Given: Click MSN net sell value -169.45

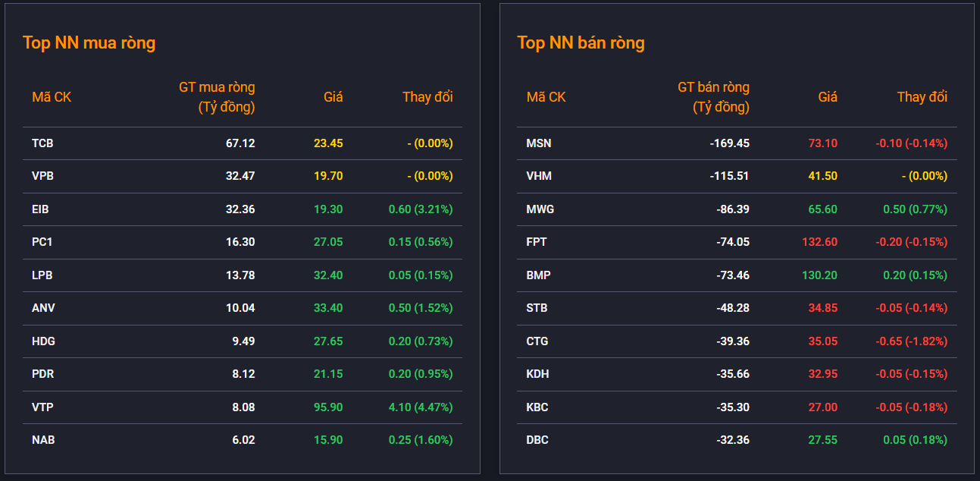Looking at the screenshot, I should 729,143.
